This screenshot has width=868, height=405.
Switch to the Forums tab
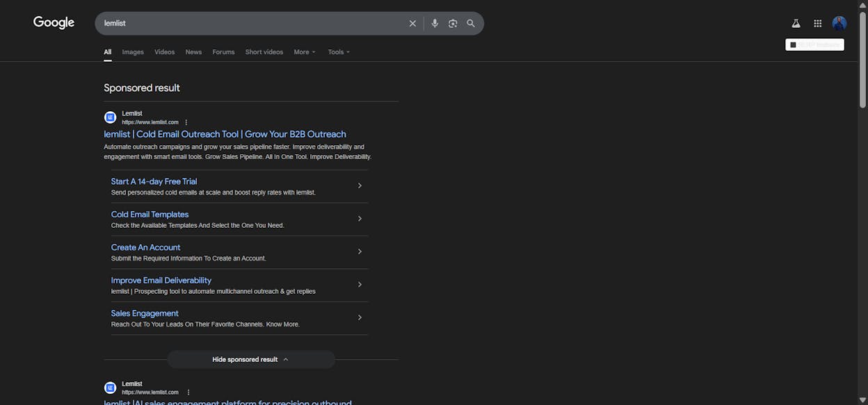pyautogui.click(x=223, y=52)
